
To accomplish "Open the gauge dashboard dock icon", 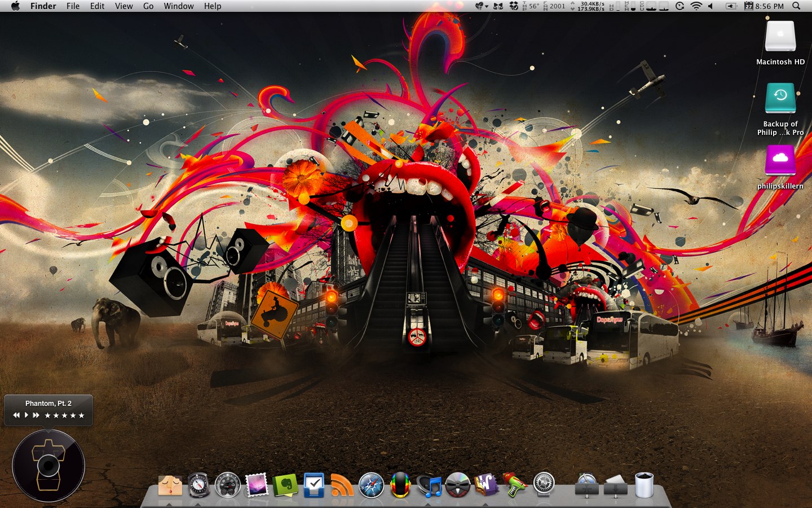I will coord(228,485).
